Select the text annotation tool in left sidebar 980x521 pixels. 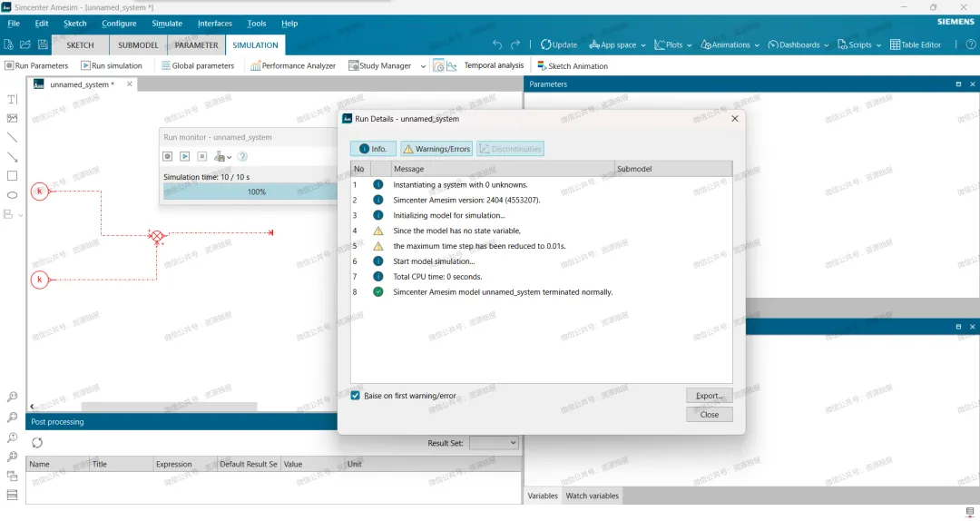coord(12,99)
